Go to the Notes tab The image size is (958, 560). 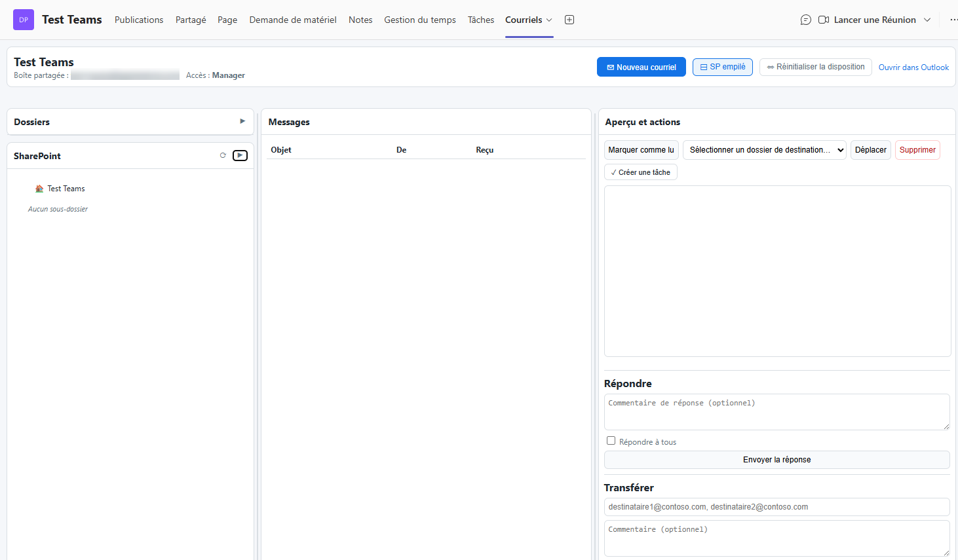coord(360,20)
